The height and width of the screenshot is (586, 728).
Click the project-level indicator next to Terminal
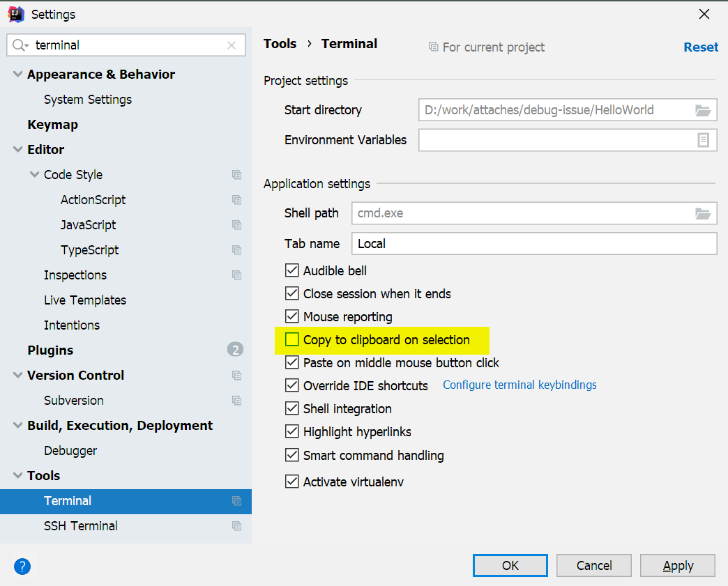point(237,501)
